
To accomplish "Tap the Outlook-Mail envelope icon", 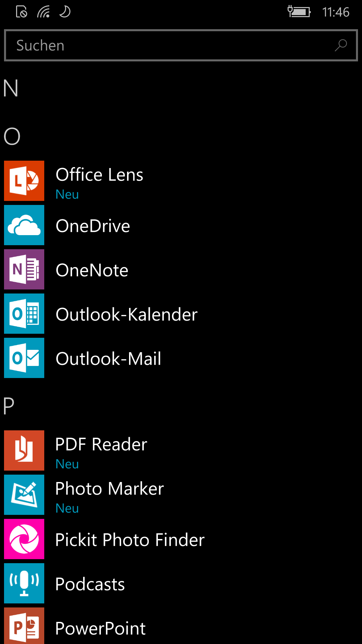I will point(24,358).
